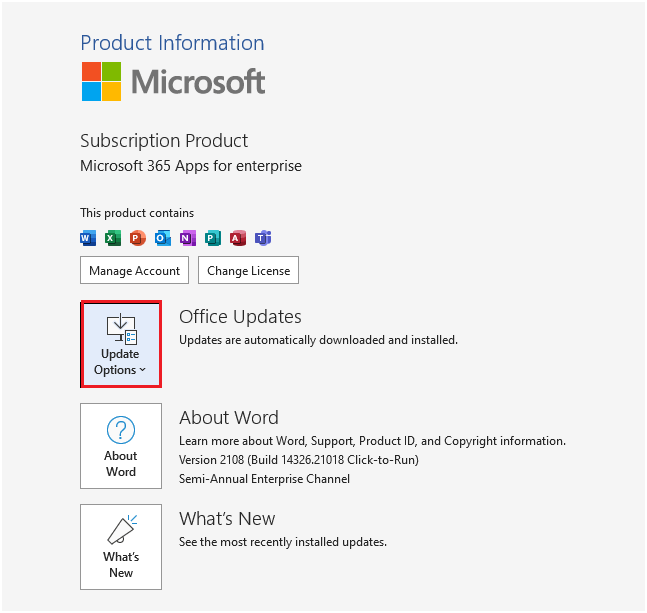This screenshot has height=613, width=647.
Task: Click Microsoft 365 Apps for enterprise text
Action: pos(190,166)
